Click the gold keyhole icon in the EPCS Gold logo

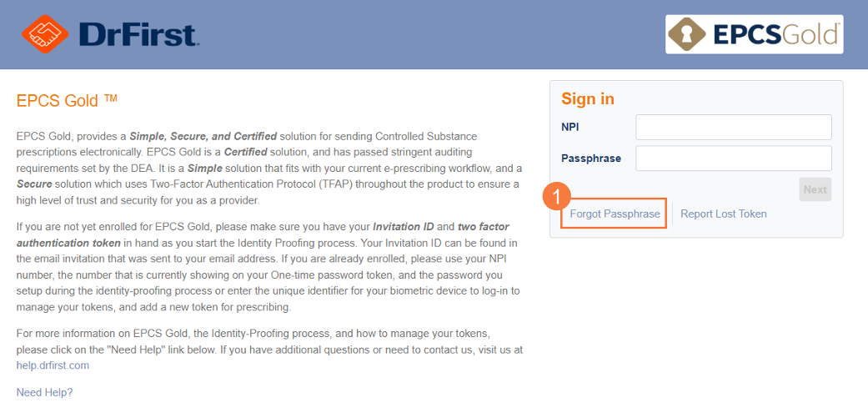tap(687, 34)
